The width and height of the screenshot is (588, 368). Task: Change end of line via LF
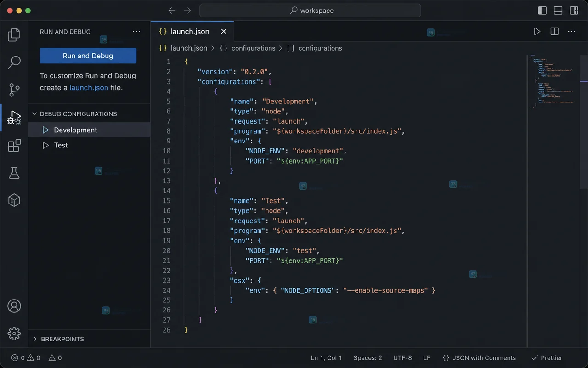[427, 357]
